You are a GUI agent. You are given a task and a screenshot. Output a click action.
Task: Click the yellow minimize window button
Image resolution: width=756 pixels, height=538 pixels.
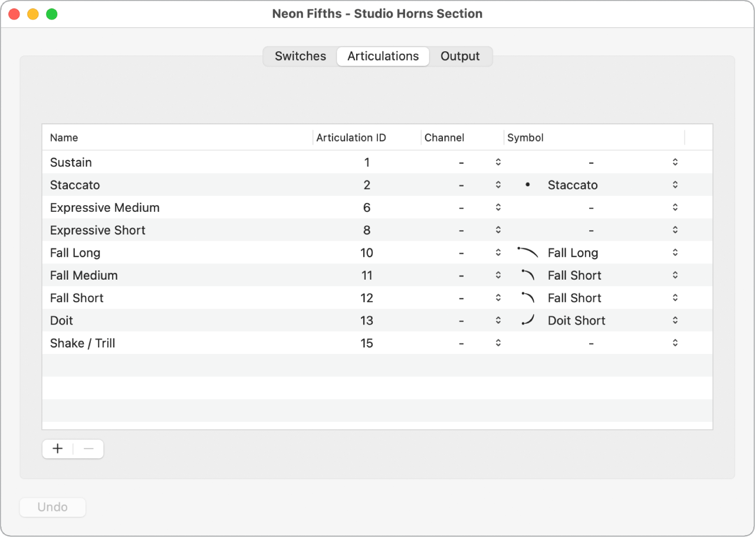[x=33, y=14]
